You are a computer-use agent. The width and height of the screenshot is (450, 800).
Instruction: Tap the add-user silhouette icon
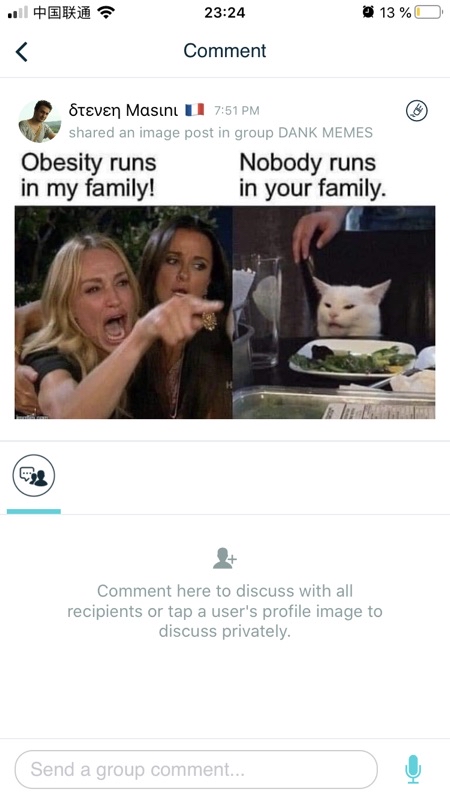[224, 558]
